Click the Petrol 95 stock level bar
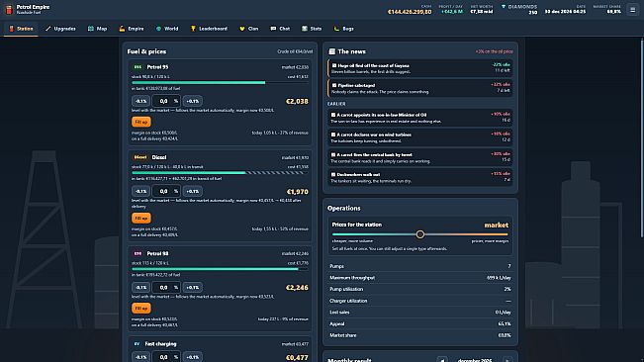644x362 pixels. point(220,82)
